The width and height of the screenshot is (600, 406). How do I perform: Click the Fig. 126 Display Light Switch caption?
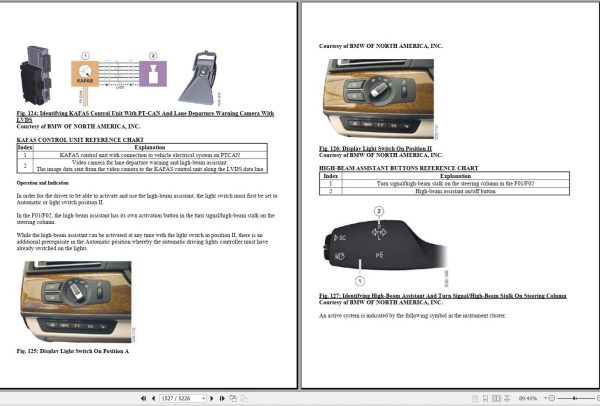pos(375,148)
